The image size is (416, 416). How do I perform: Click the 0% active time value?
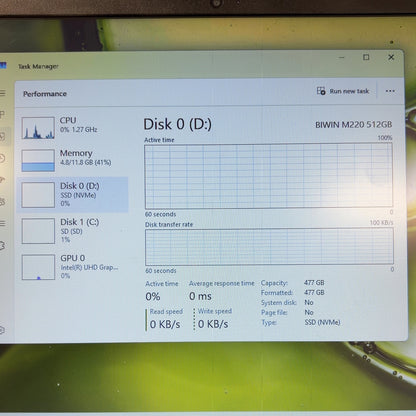153,296
